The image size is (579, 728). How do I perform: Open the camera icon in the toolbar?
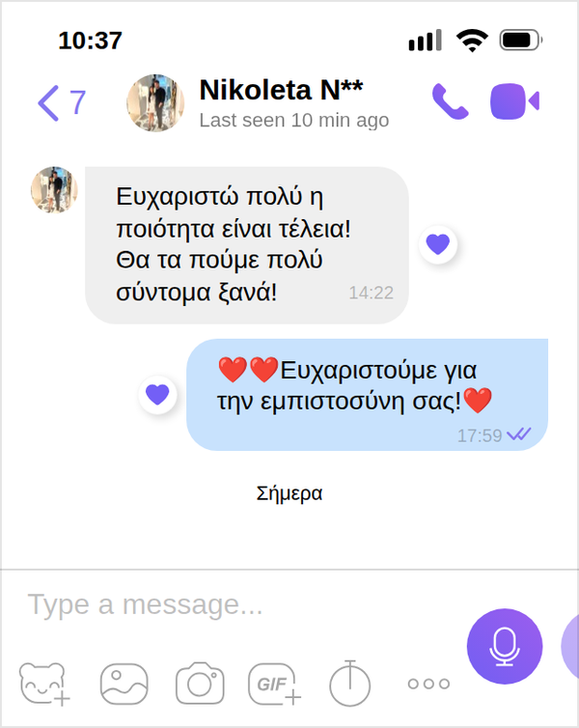click(x=200, y=684)
